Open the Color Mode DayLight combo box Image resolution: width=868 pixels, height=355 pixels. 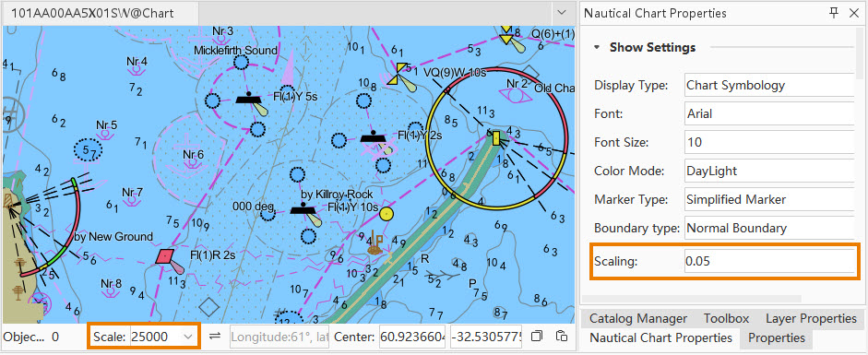click(x=769, y=171)
